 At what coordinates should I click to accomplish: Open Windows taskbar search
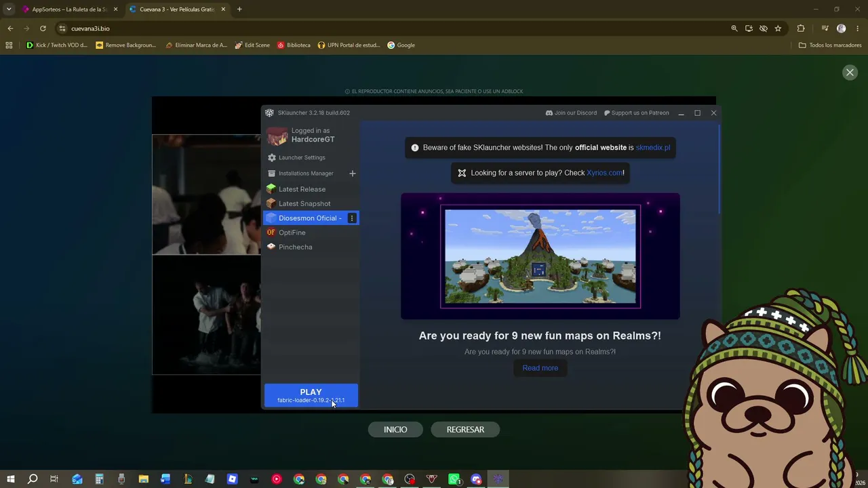click(32, 479)
